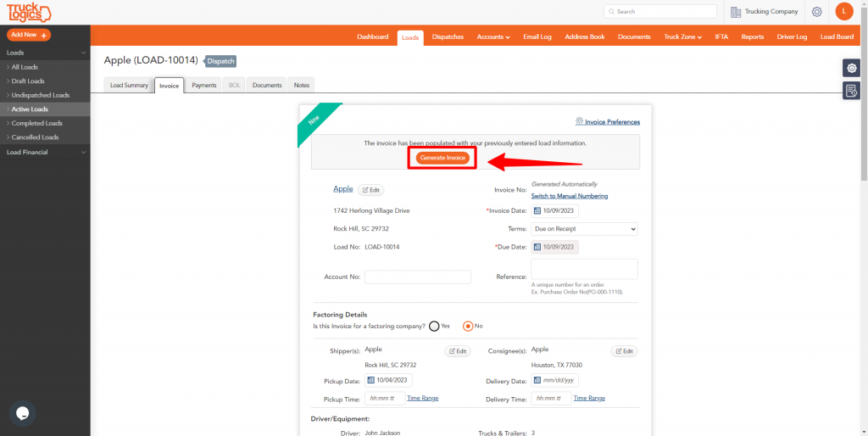Open Pickup Date calendar icon
Viewport: 868px width, 436px height.
(371, 380)
